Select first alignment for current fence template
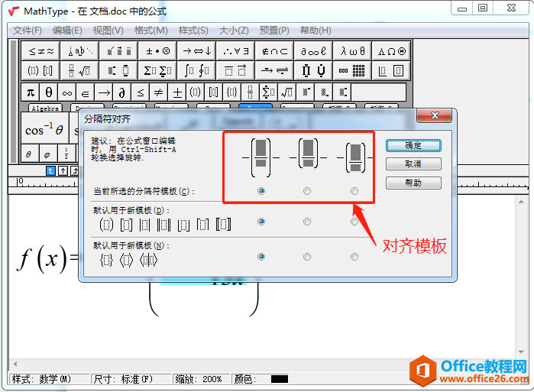 pyautogui.click(x=261, y=191)
